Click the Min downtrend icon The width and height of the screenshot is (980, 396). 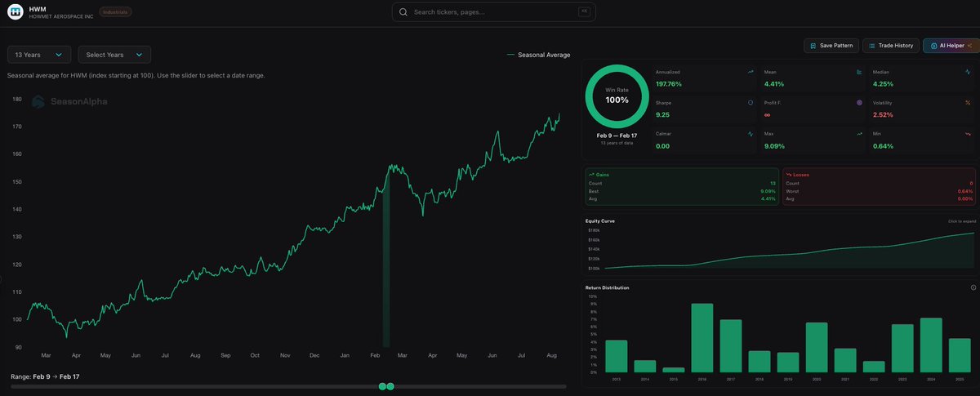click(x=968, y=133)
